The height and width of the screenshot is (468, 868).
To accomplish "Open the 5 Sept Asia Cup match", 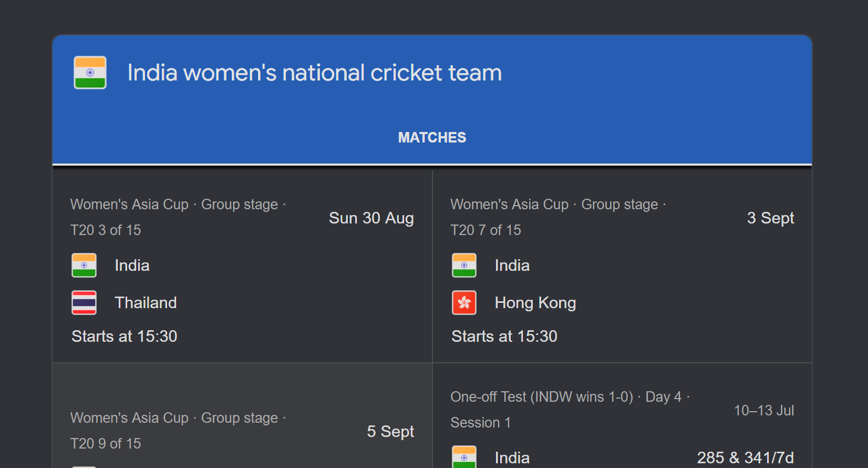I will (x=242, y=415).
